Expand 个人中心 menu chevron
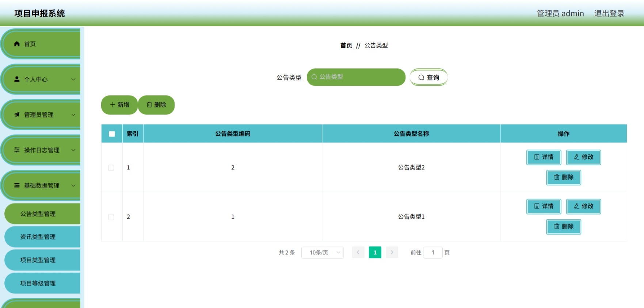The height and width of the screenshot is (308, 644). click(73, 79)
